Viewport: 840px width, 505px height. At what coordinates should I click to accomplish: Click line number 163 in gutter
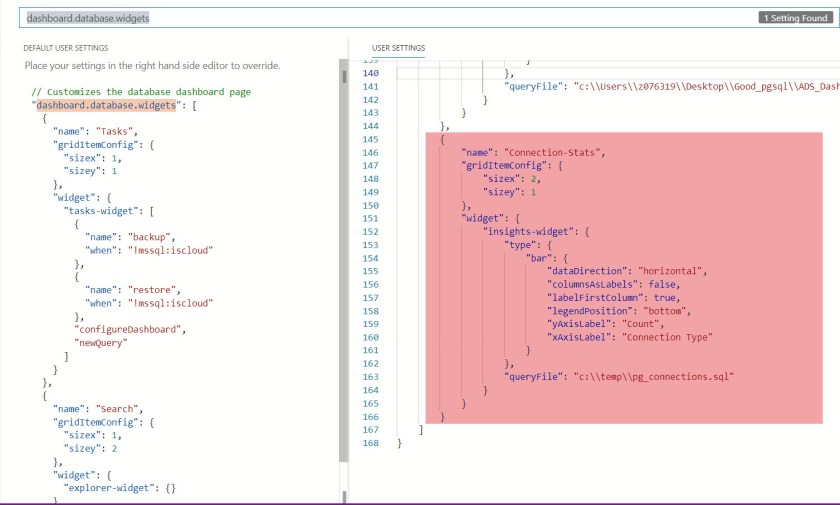372,376
